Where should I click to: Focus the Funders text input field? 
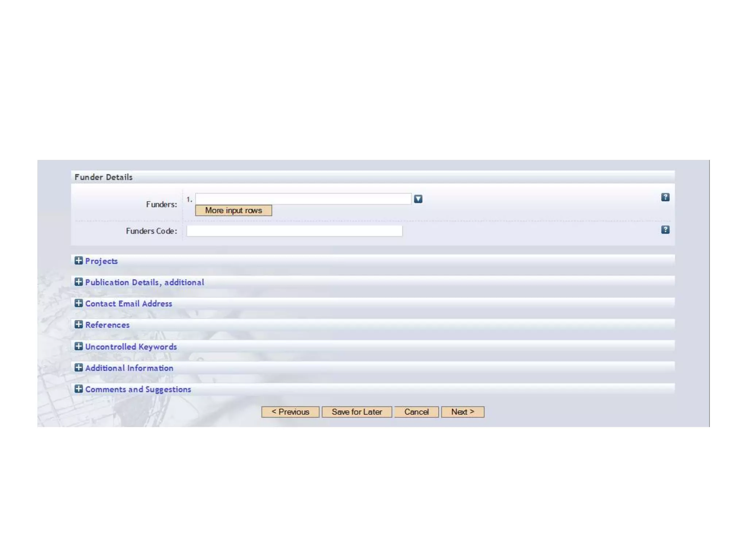[303, 199]
